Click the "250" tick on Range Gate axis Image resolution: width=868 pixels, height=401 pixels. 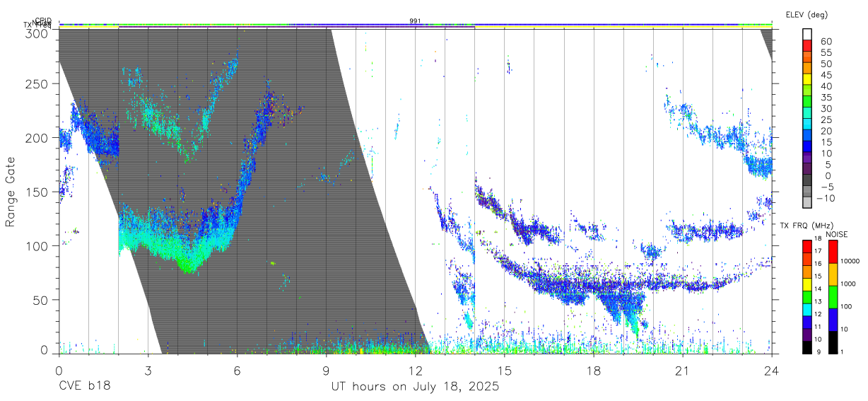pos(37,83)
